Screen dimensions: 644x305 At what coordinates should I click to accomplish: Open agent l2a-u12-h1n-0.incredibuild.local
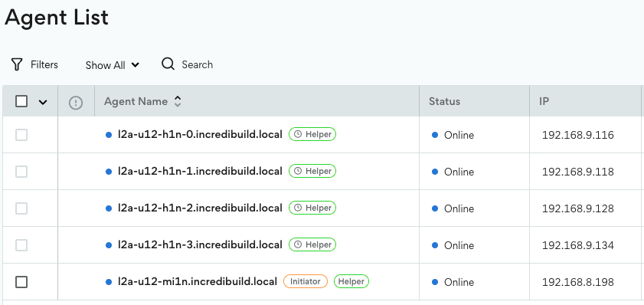pos(200,134)
